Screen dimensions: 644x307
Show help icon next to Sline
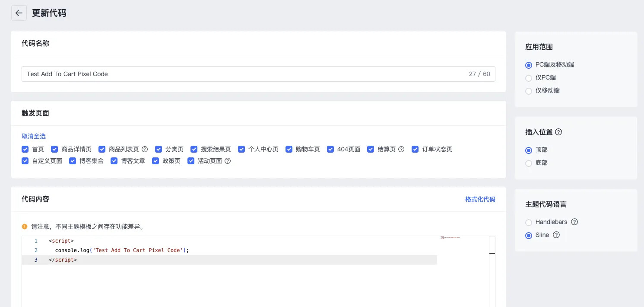point(556,235)
